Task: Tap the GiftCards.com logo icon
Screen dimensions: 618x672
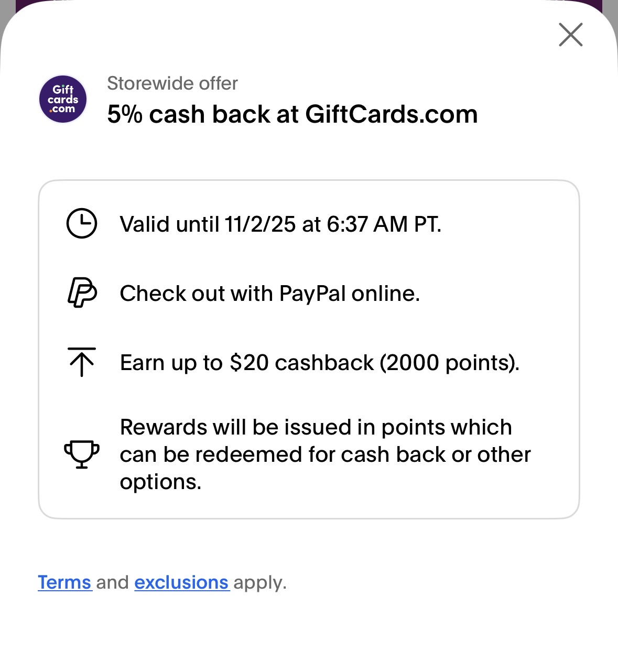Action: pos(63,99)
